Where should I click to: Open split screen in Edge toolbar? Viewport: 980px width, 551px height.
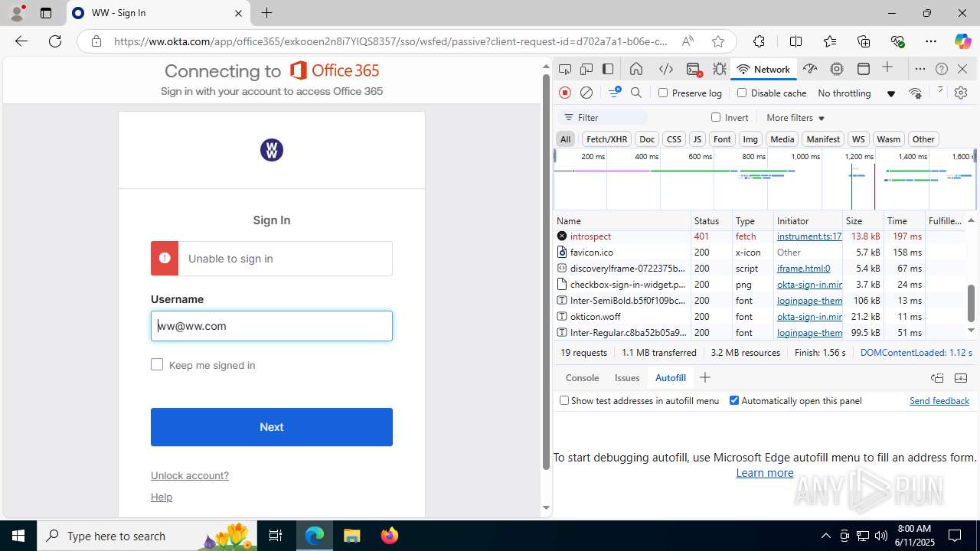(x=795, y=41)
